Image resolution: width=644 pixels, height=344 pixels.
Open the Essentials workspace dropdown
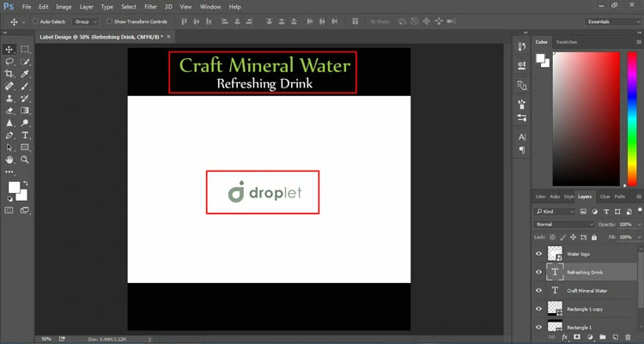pyautogui.click(x=612, y=21)
